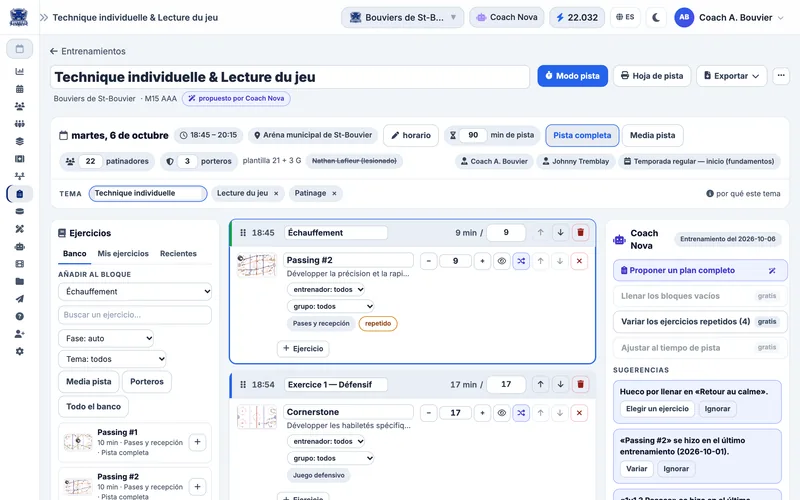Delete the Exercice 1 — Défensif block
Screen dimensions: 800x500
click(580, 384)
